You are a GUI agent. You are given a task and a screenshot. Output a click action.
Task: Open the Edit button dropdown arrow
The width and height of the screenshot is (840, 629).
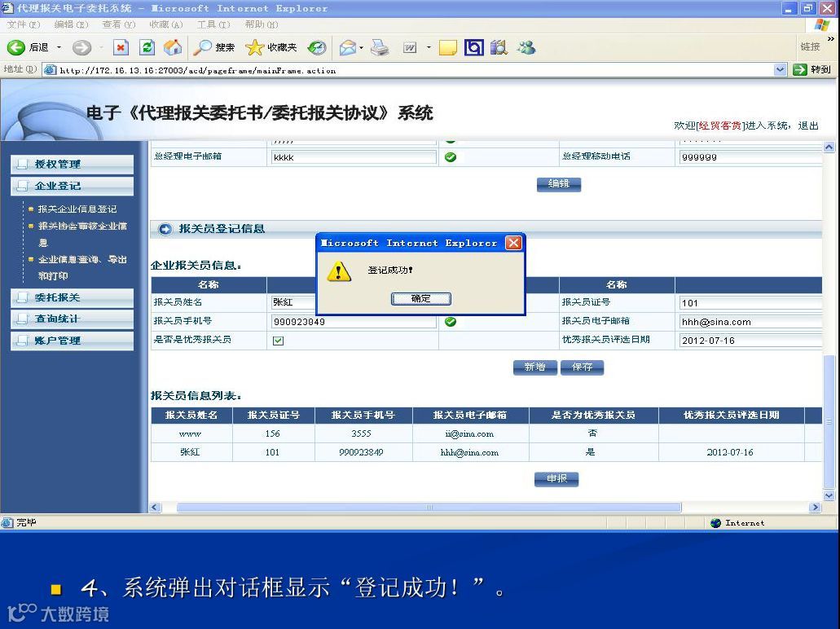click(x=429, y=48)
